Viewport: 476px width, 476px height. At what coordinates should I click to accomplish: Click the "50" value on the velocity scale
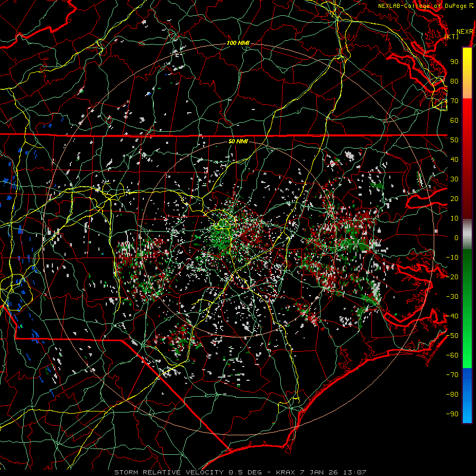(x=454, y=140)
